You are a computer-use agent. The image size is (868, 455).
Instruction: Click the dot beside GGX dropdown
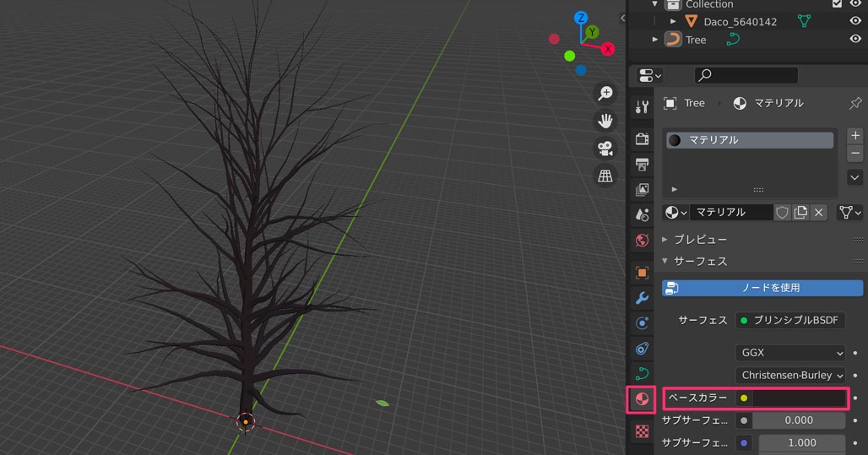pyautogui.click(x=855, y=353)
